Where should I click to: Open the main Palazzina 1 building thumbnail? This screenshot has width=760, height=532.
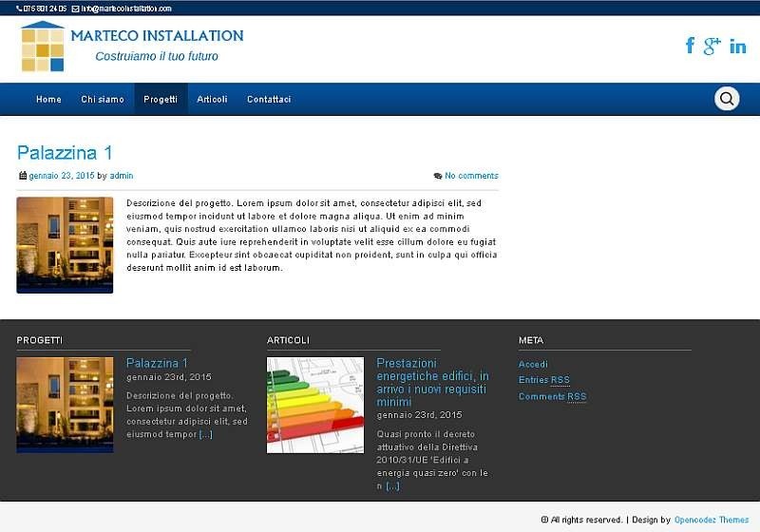[65, 245]
